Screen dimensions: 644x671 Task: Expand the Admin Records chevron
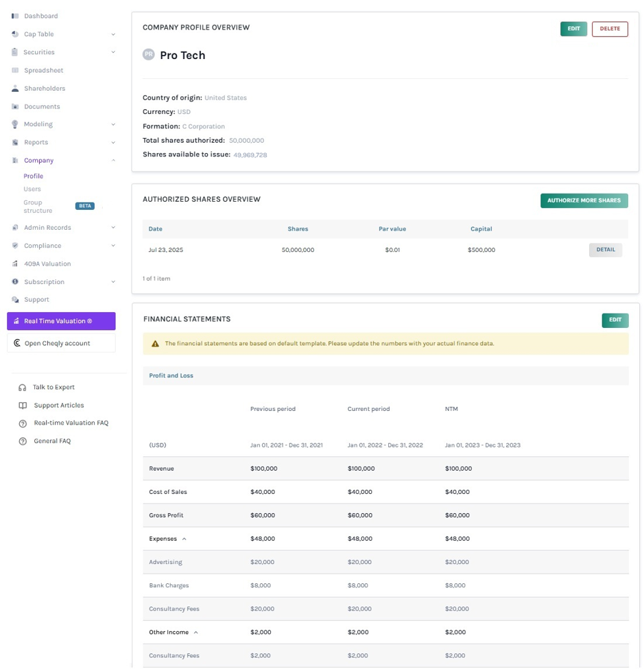[113, 227]
